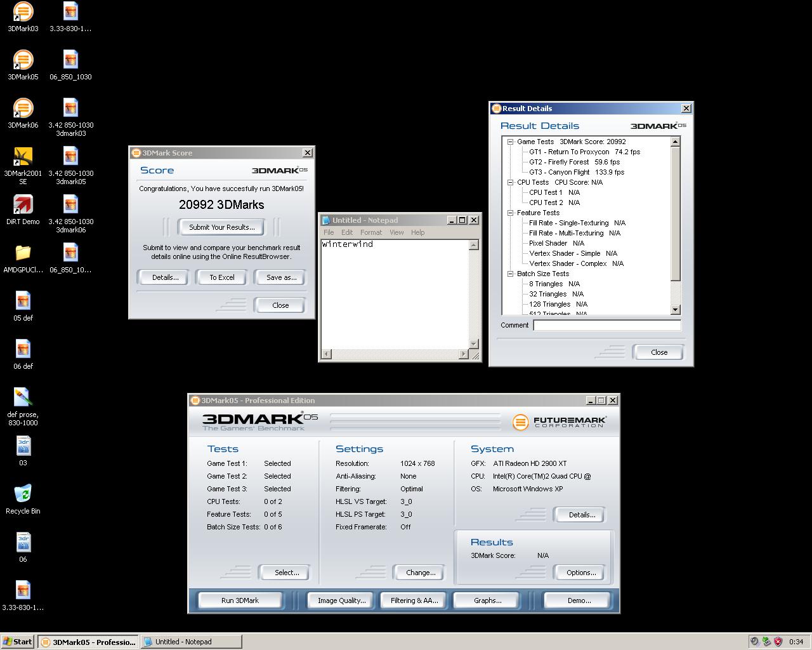This screenshot has height=650, width=812.
Task: Click the first system tray icon
Action: pyautogui.click(x=754, y=642)
